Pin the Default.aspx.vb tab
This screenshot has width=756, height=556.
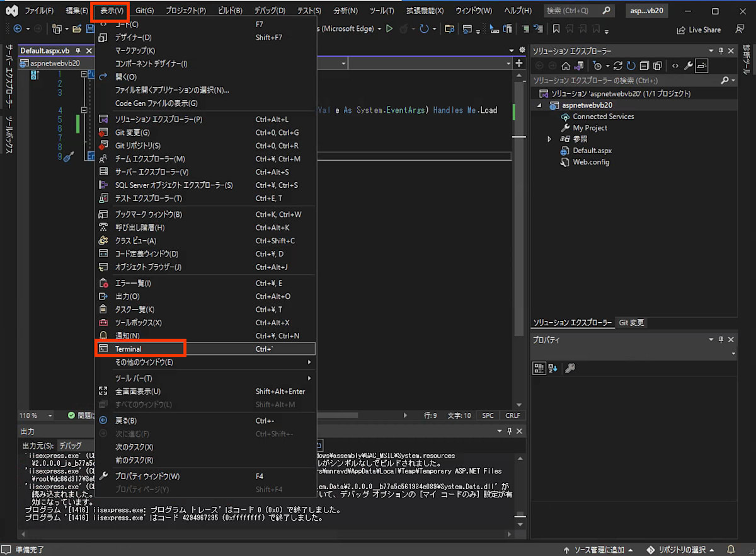tap(78, 51)
